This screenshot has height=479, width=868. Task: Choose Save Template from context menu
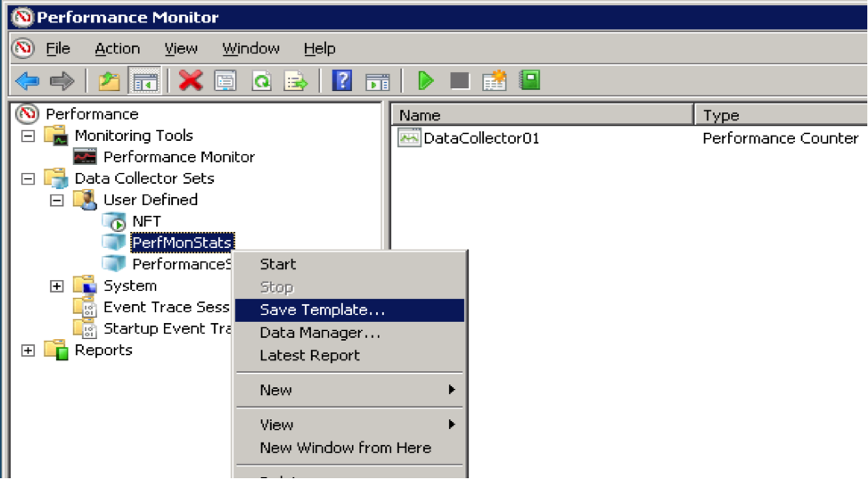[322, 310]
